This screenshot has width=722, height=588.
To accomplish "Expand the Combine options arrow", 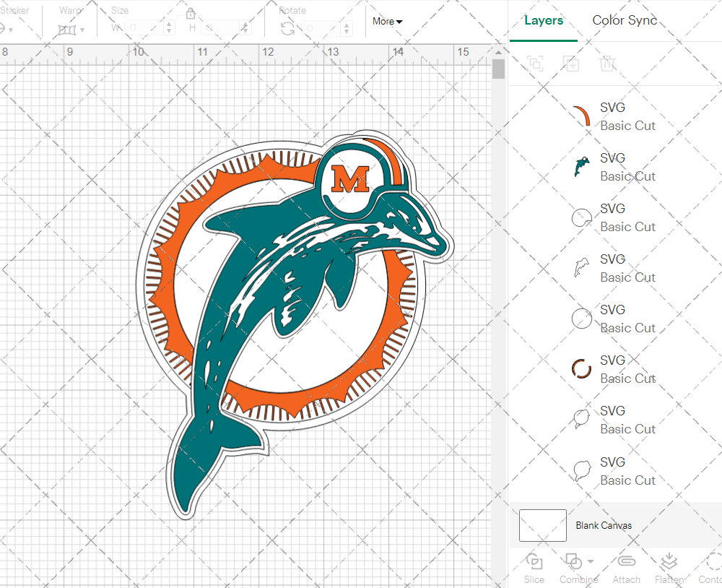I will 591,561.
